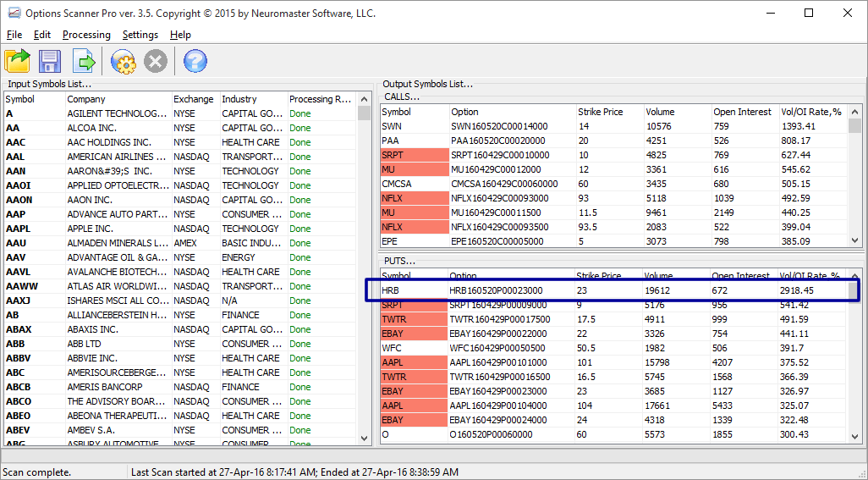Viewport: 868px width, 480px height.
Task: Select HRB160520P00023000 put option
Action: tap(614, 290)
